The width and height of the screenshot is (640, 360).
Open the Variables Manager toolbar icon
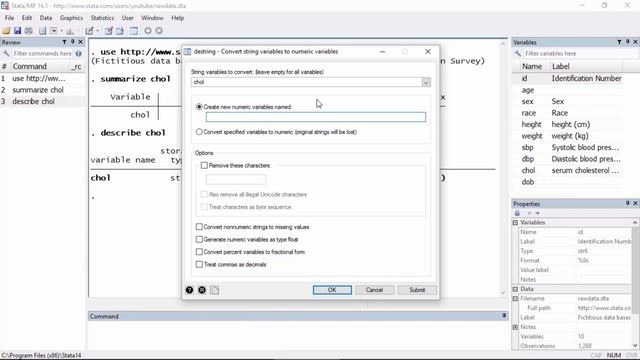click(134, 31)
